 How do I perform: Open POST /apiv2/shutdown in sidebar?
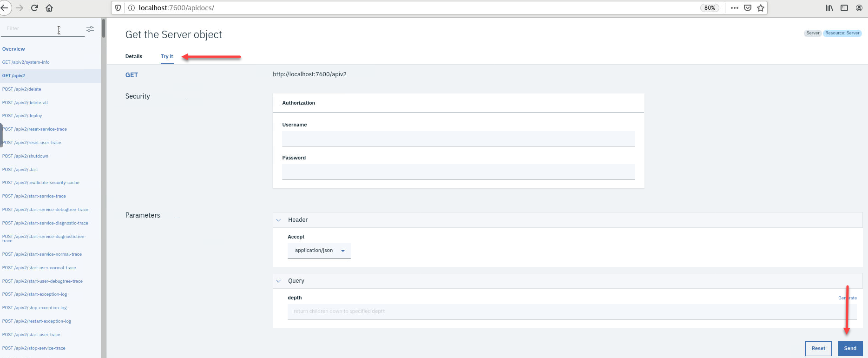(25, 156)
